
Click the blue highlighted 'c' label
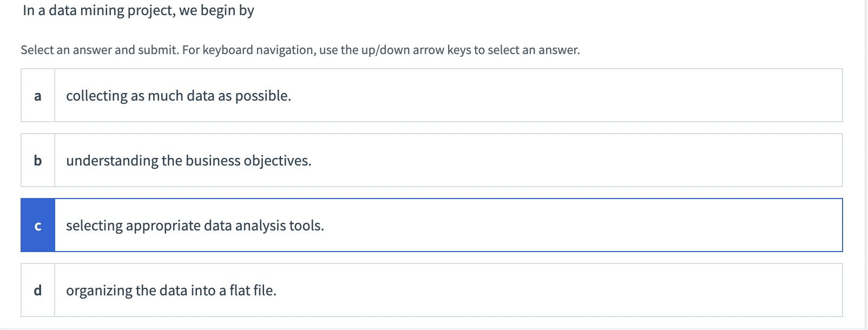pos(38,226)
